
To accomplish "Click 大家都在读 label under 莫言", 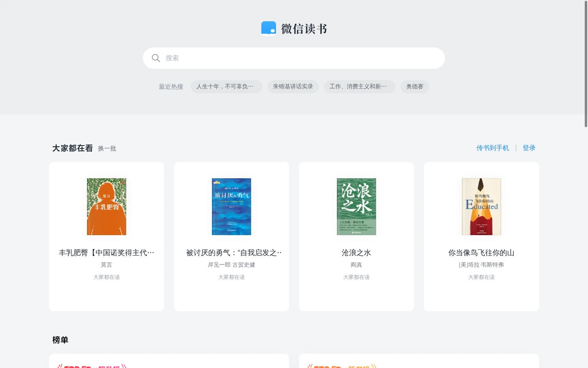I will tap(107, 277).
